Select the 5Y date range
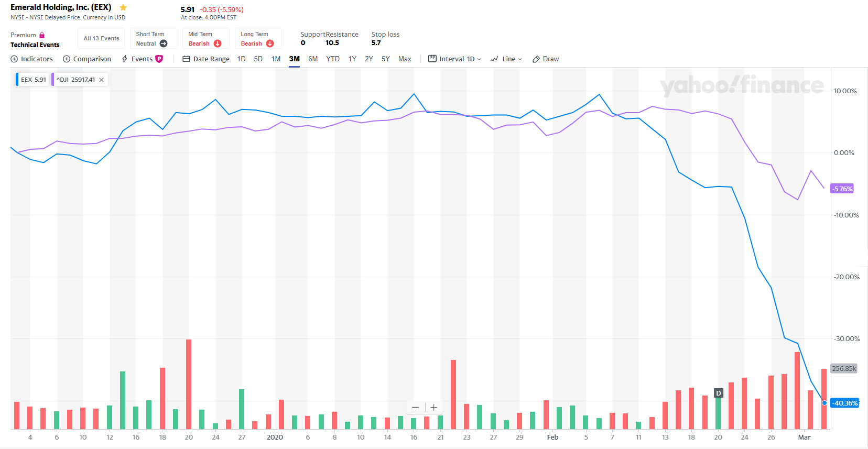 (386, 59)
